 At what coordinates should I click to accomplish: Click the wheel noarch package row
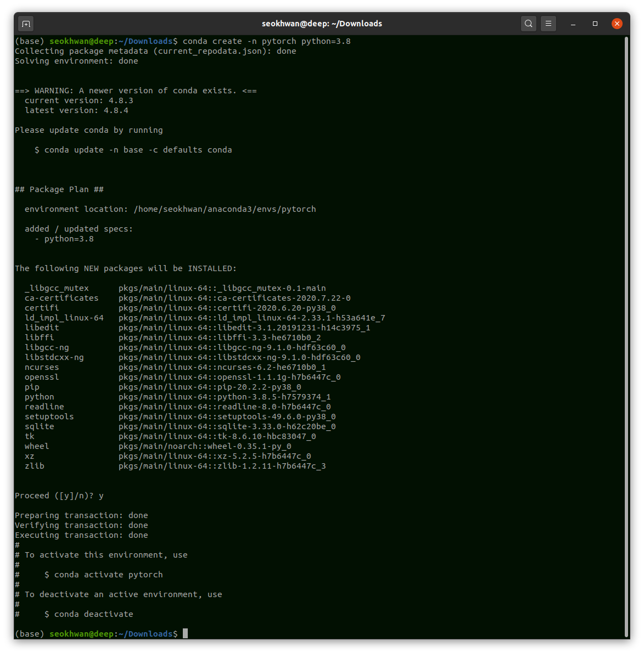pos(158,447)
